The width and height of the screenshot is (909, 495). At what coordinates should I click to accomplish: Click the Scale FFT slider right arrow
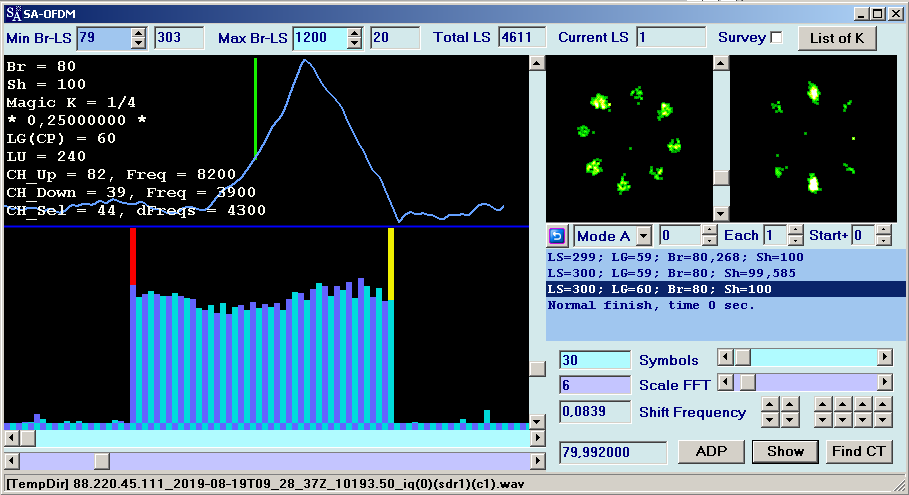pyautogui.click(x=884, y=382)
